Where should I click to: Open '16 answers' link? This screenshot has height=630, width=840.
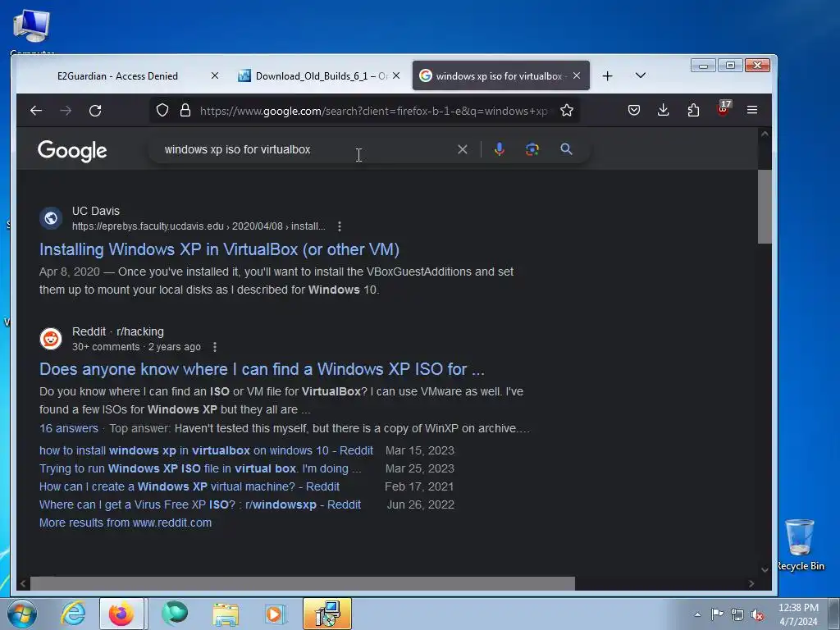(69, 428)
